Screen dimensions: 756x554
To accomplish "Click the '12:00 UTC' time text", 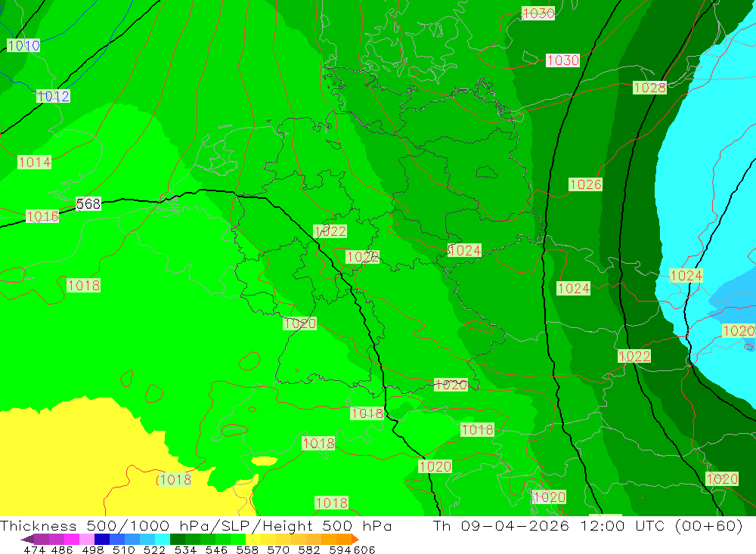I will (x=623, y=525).
